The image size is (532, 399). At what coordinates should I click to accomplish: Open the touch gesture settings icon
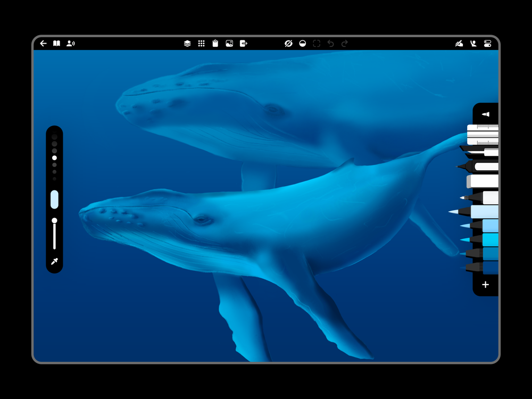[473, 44]
